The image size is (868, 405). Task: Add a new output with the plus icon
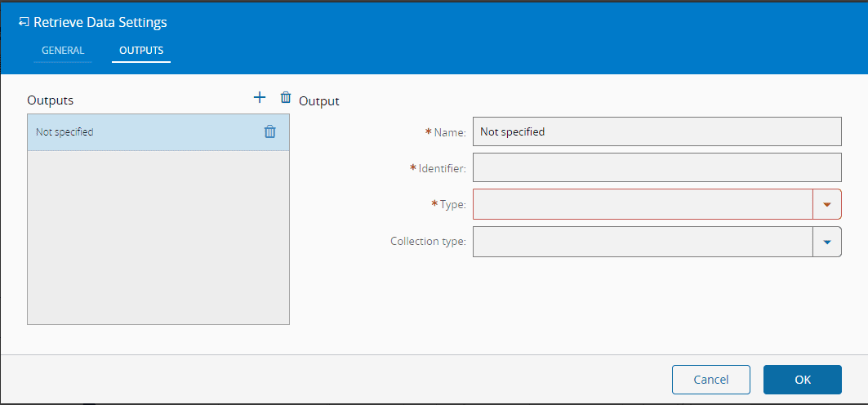coord(260,98)
